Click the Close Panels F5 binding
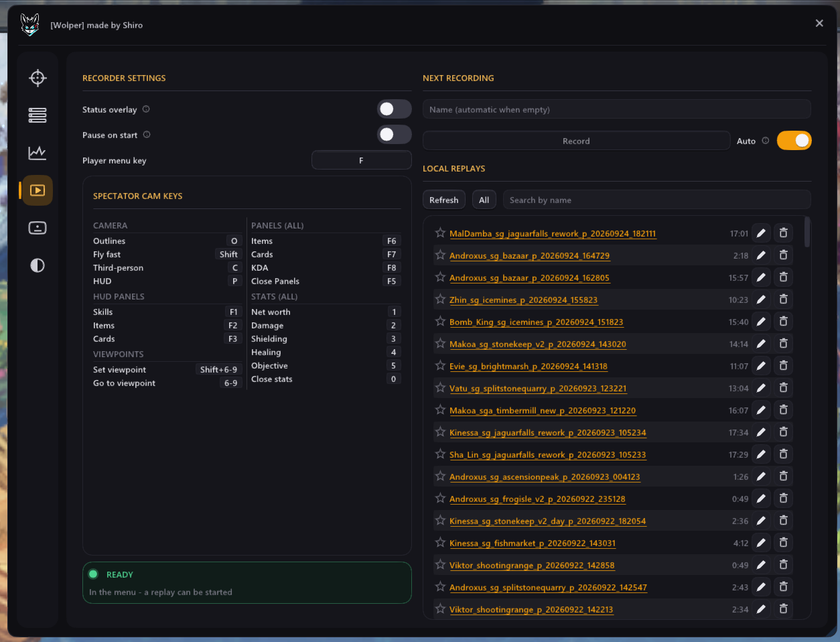This screenshot has height=642, width=840. [x=392, y=281]
